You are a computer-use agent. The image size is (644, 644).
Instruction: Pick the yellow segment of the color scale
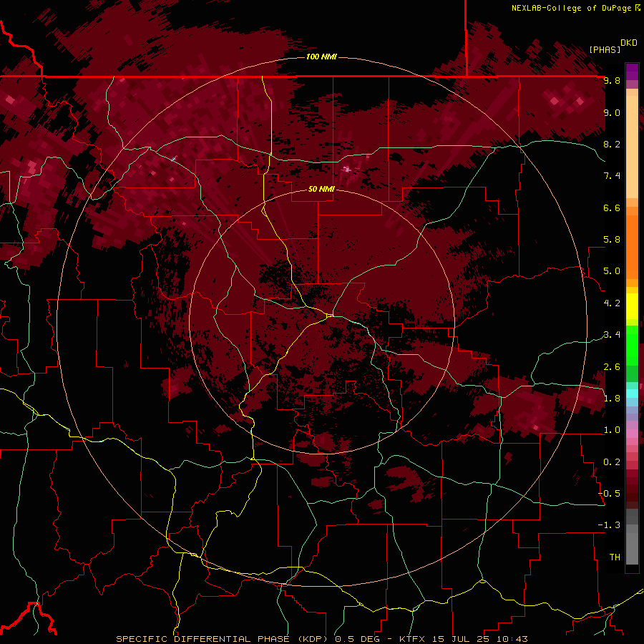click(x=632, y=306)
